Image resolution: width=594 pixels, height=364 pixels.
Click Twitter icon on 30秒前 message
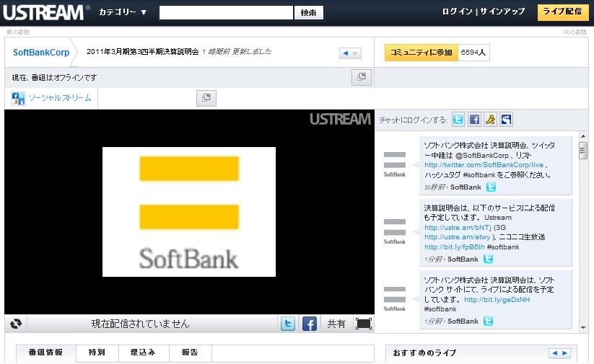pyautogui.click(x=491, y=187)
